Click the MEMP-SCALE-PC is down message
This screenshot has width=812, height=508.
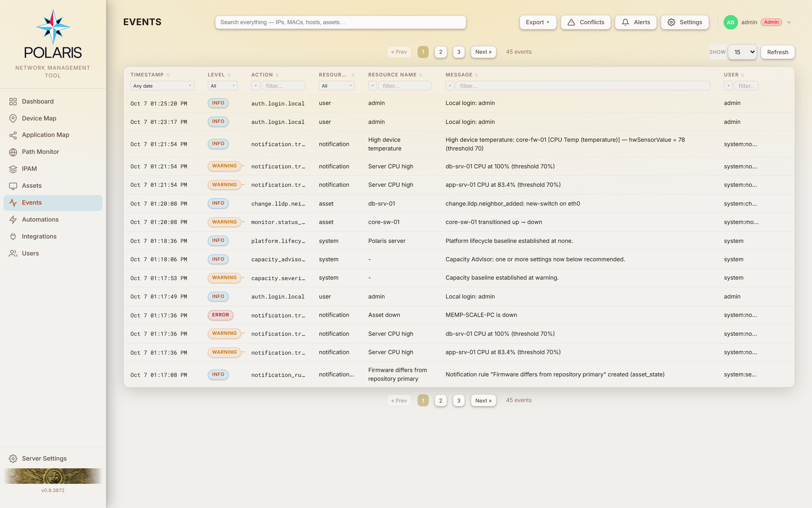click(481, 315)
